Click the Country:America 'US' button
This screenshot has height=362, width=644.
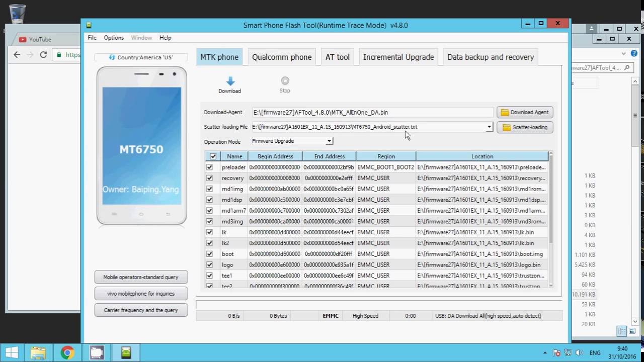[141, 57]
